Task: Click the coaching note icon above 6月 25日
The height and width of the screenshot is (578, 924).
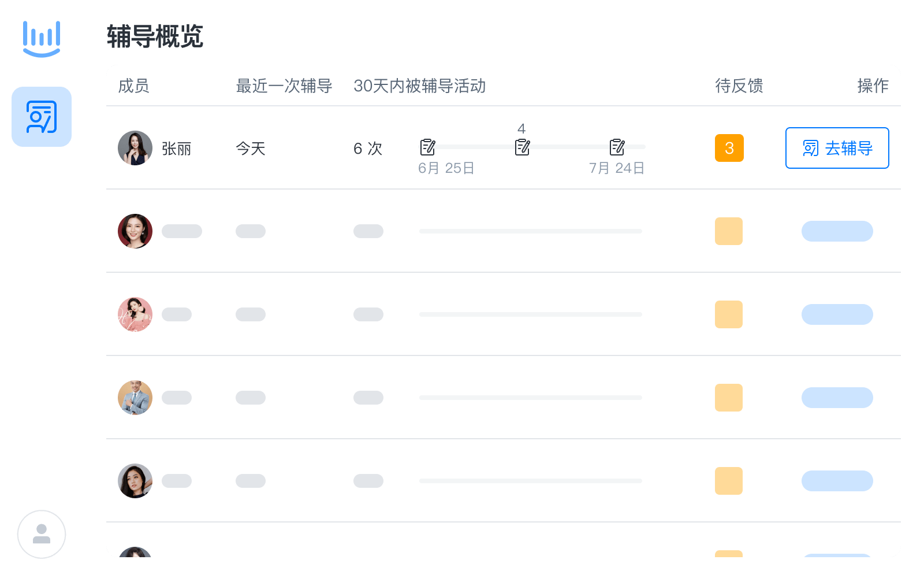Action: 428,147
